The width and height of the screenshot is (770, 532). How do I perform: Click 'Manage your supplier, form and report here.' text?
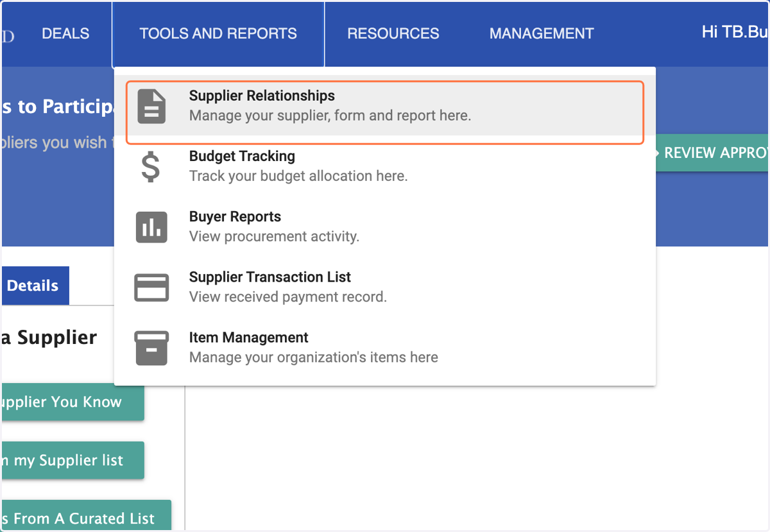click(x=330, y=116)
